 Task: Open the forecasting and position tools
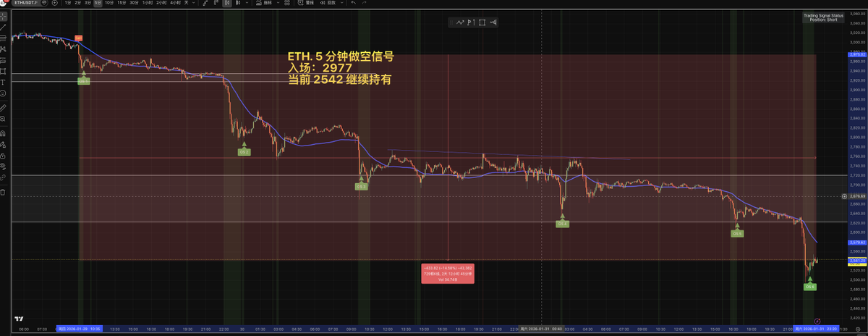[x=4, y=59]
